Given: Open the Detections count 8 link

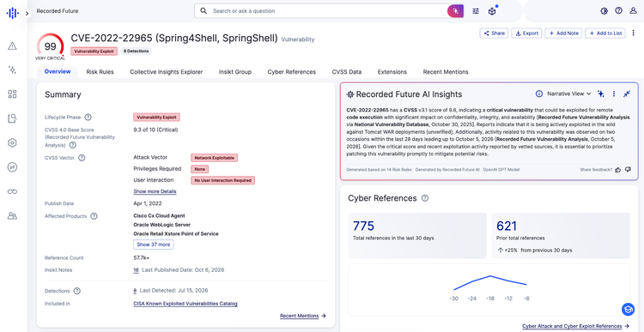Looking at the screenshot, I should coord(135,291).
